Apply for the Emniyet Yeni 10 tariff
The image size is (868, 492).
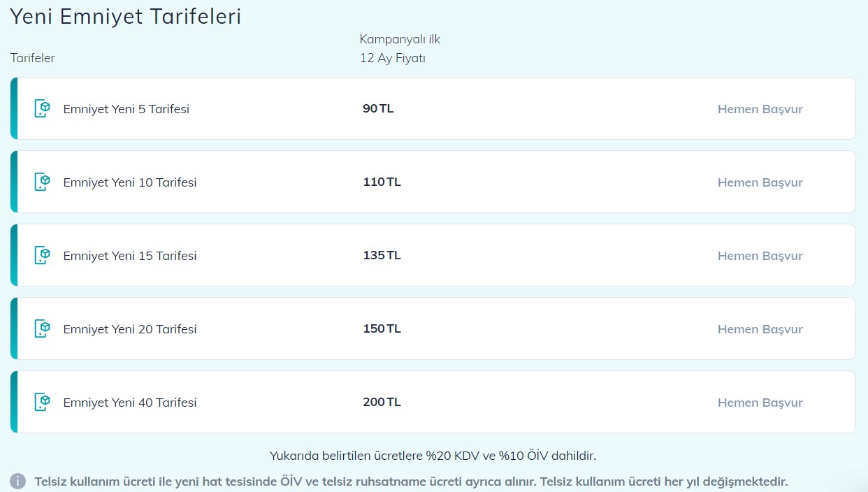pos(760,182)
